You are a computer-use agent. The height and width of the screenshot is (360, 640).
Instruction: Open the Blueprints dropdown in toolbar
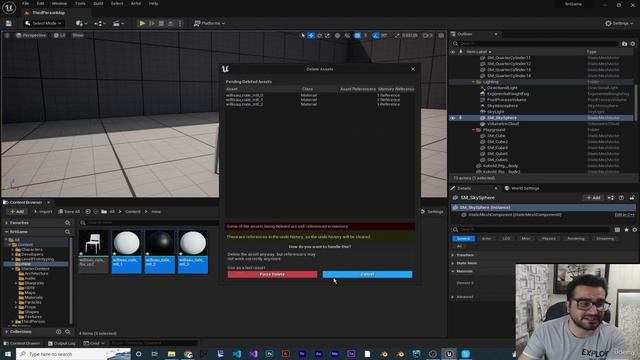point(100,23)
